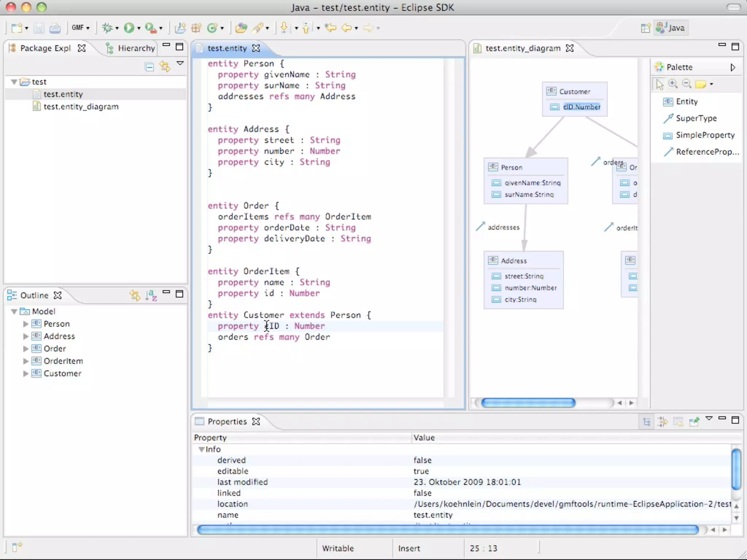Open the Java perspective button
Image resolution: width=747 pixels, height=560 pixels.
671,28
